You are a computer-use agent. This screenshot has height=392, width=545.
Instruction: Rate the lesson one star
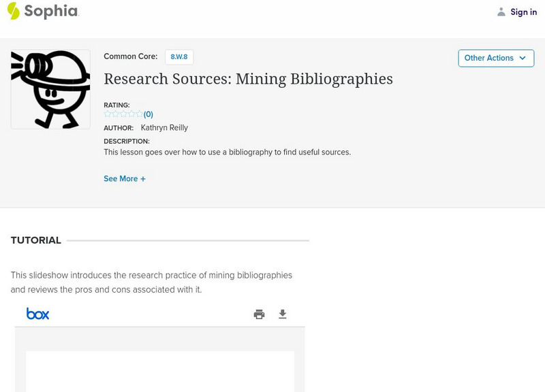pyautogui.click(x=108, y=114)
